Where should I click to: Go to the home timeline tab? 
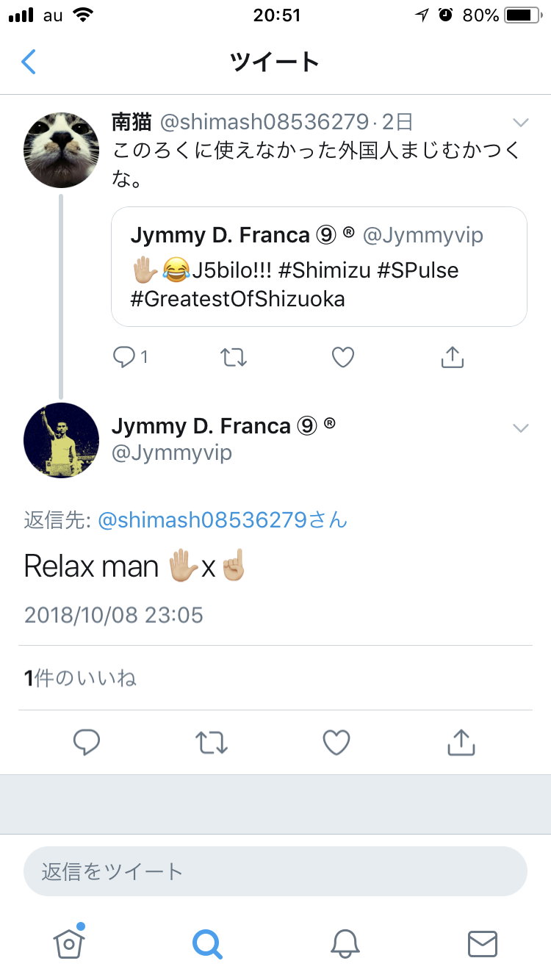pos(68,943)
